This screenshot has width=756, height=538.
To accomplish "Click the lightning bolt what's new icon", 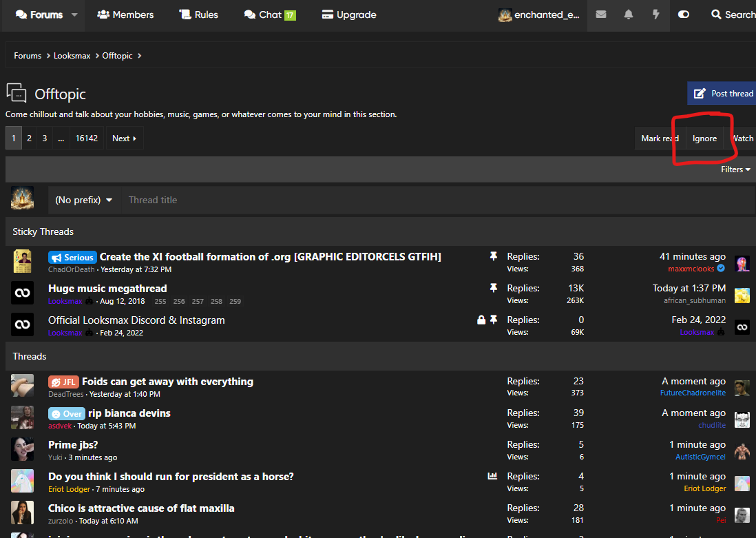I will [x=656, y=14].
